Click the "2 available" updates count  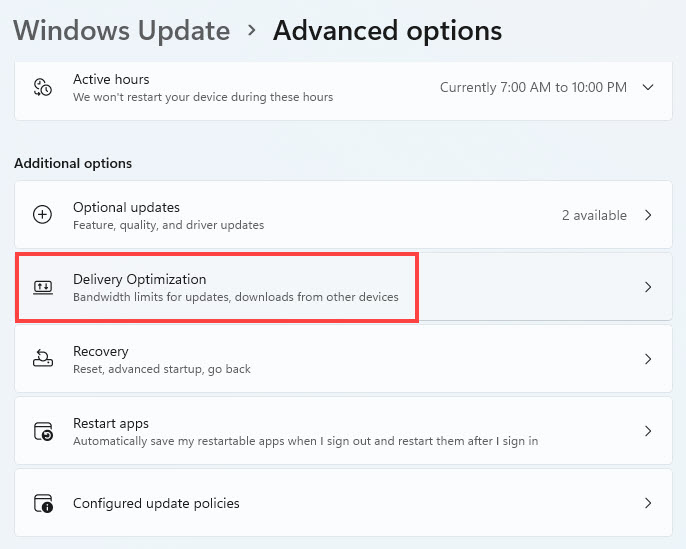pos(594,215)
